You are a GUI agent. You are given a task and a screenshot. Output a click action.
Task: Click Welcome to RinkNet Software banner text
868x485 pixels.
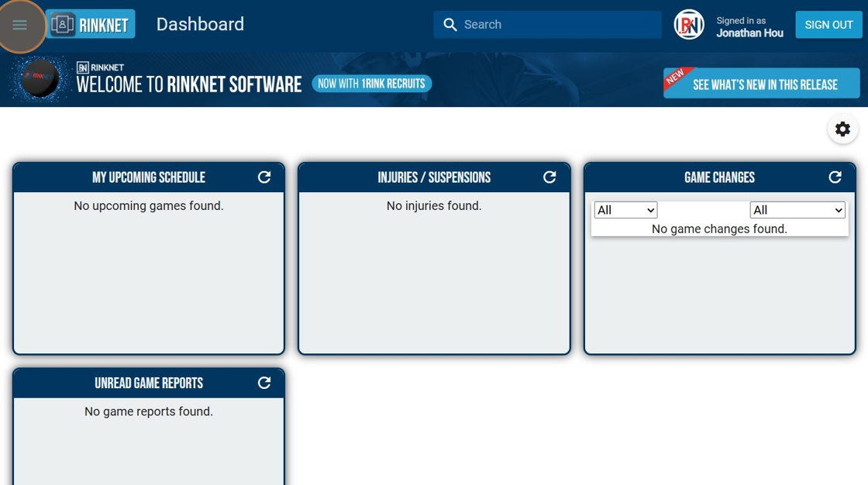(189, 84)
